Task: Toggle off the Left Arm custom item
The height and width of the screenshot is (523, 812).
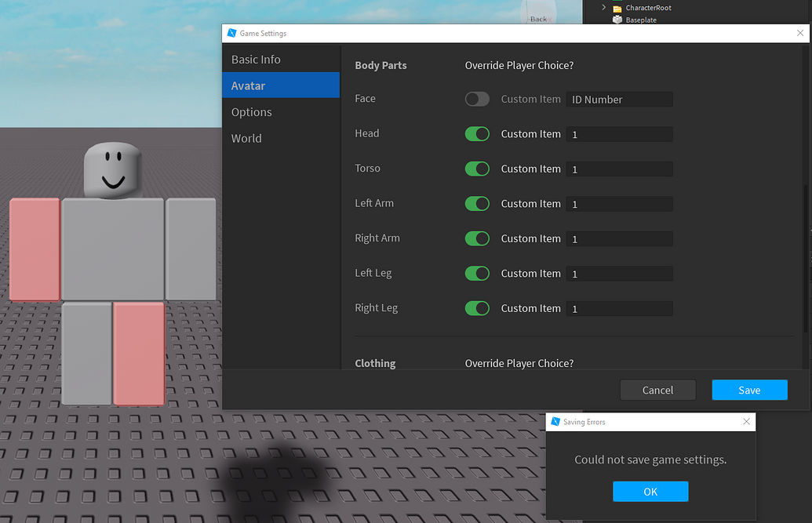Action: point(477,203)
